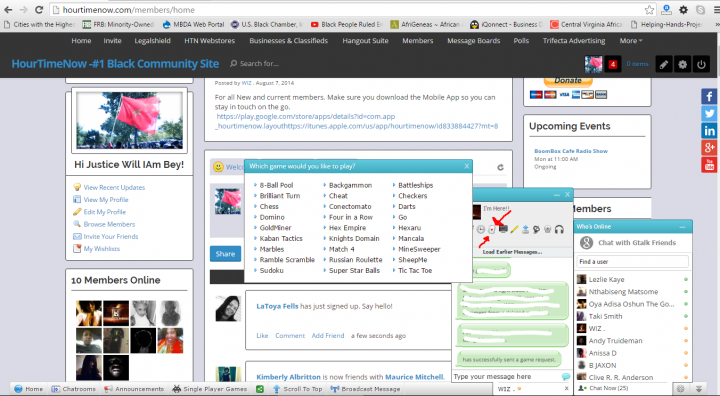Click the Share button under welcome box
Viewport: 720px width, 396px height.
[x=225, y=254]
